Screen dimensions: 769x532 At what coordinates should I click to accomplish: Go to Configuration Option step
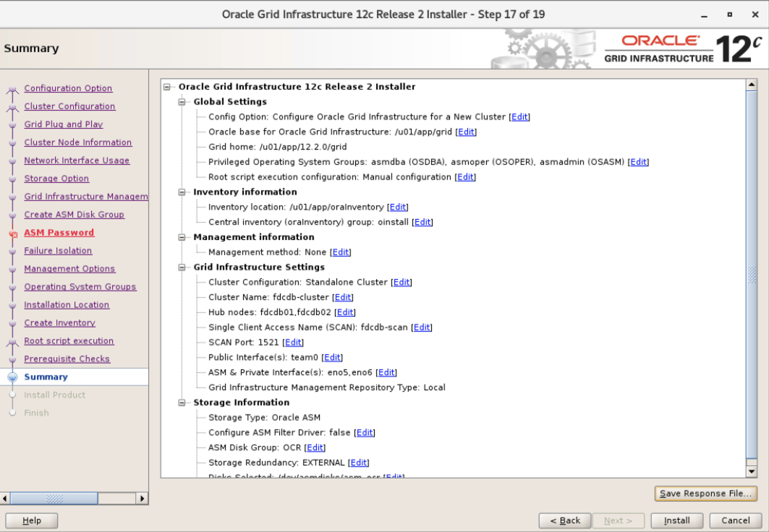[x=68, y=88]
